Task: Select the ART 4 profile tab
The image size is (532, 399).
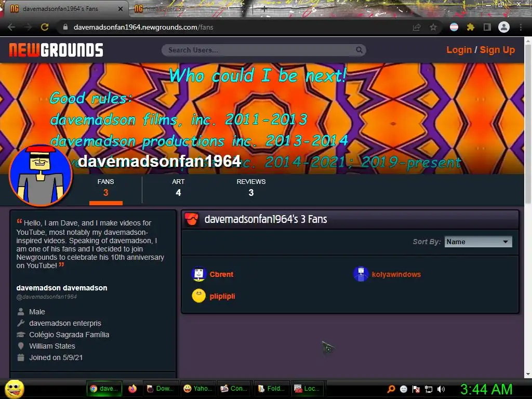Action: (179, 188)
